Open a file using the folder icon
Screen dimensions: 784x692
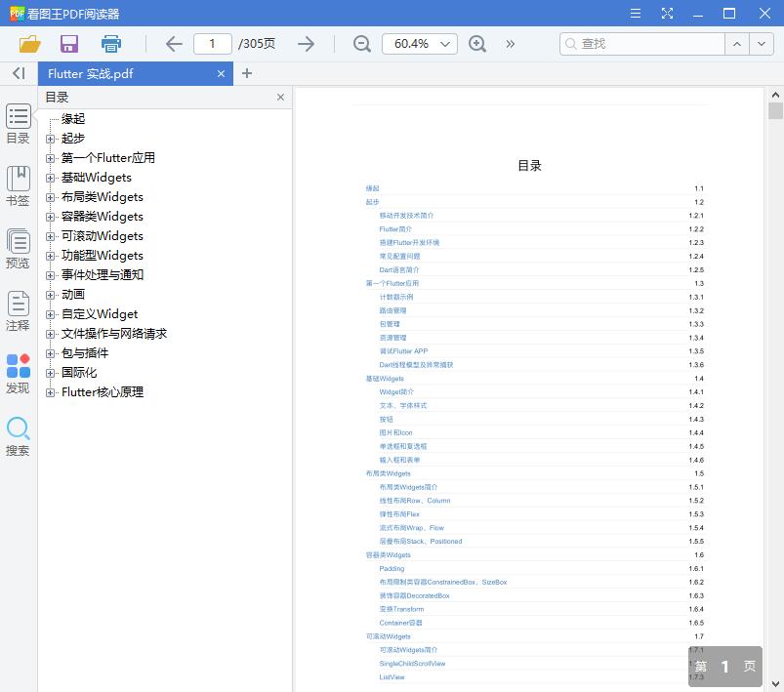[29, 44]
